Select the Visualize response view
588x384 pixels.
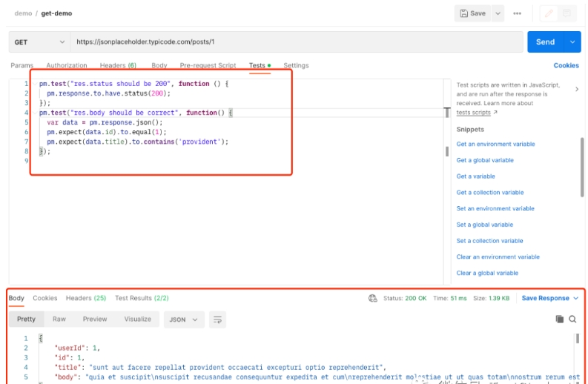(x=138, y=319)
